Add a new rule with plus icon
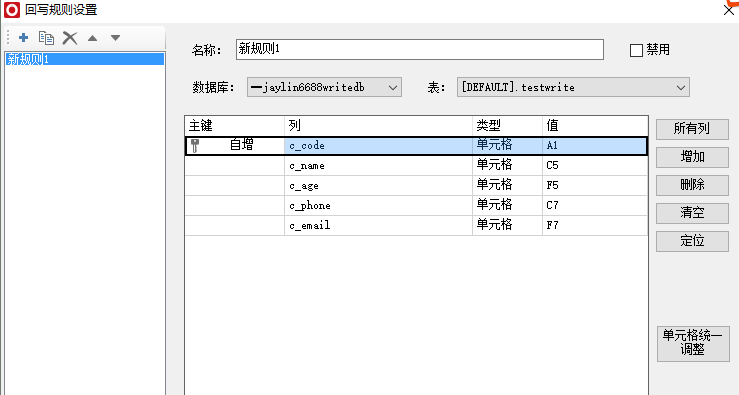Image resolution: width=739 pixels, height=395 pixels. [24, 38]
